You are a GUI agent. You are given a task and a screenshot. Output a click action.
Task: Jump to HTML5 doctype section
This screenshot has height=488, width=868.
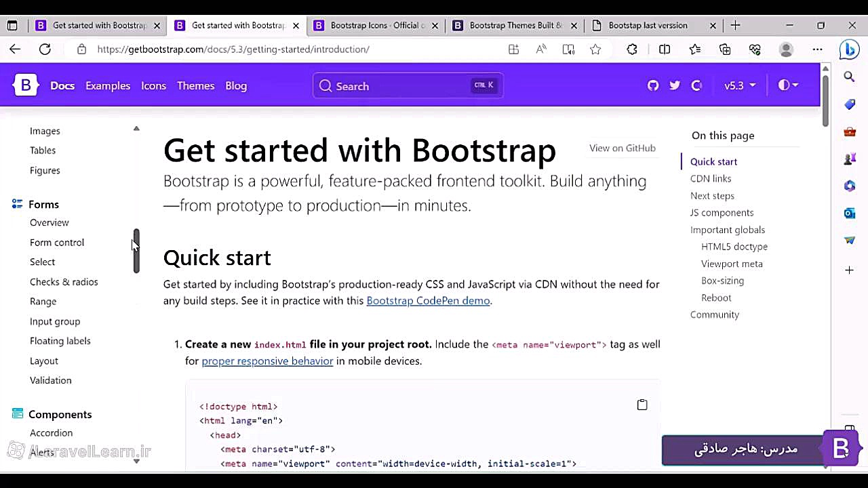[x=734, y=247]
